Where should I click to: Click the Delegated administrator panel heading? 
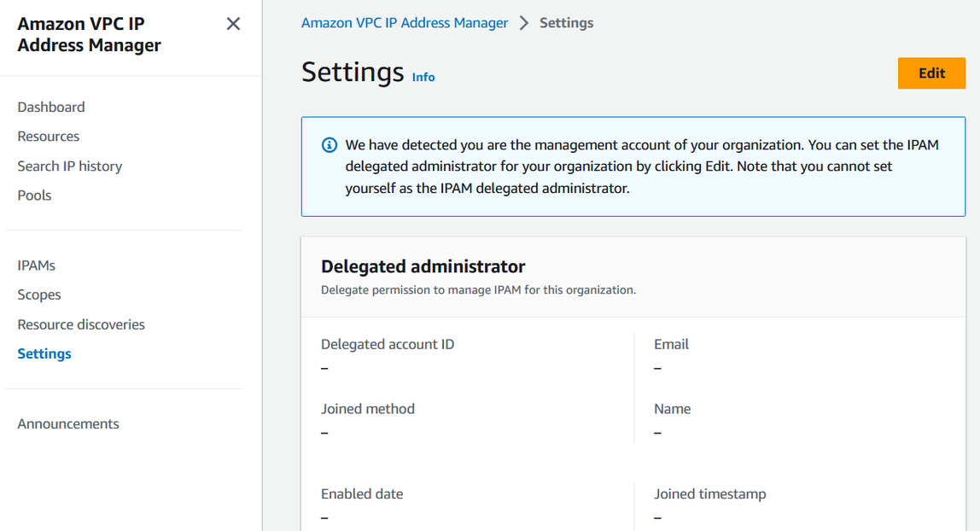coord(423,266)
